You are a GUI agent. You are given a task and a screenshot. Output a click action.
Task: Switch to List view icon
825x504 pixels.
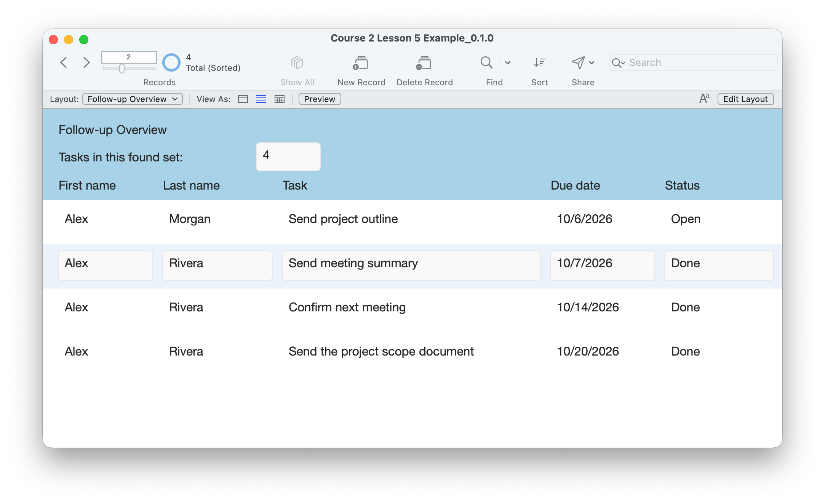tap(261, 99)
